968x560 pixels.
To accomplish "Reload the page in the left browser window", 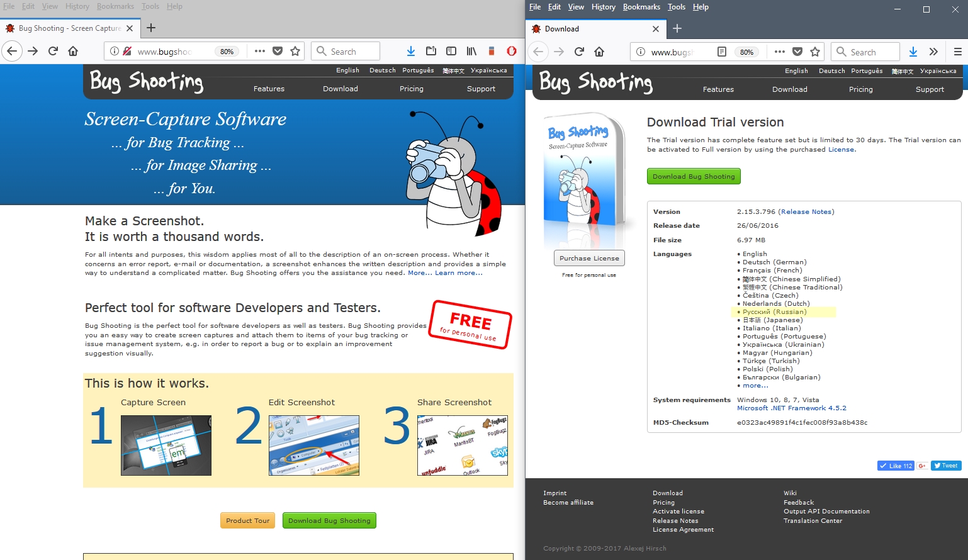I will click(x=53, y=52).
